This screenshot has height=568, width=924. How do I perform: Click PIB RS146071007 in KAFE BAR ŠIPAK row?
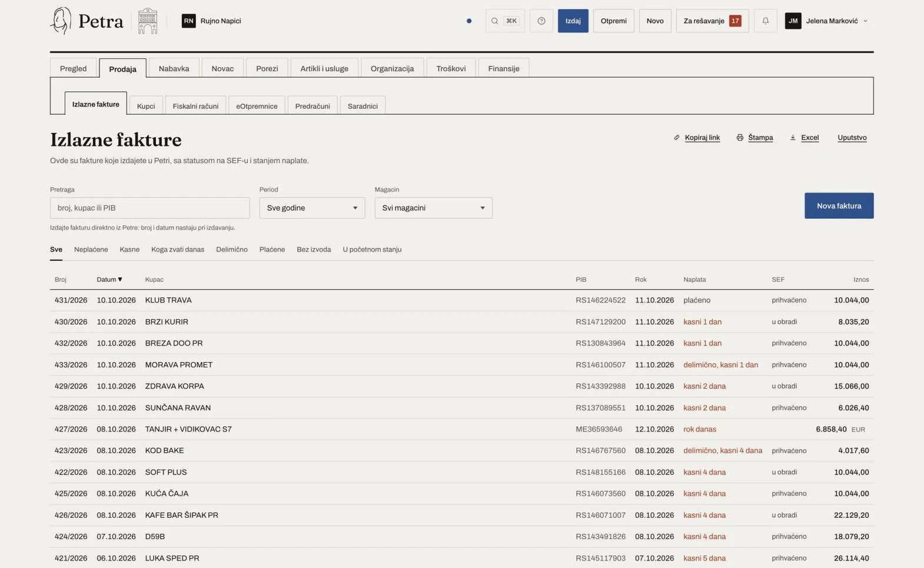[x=600, y=515]
